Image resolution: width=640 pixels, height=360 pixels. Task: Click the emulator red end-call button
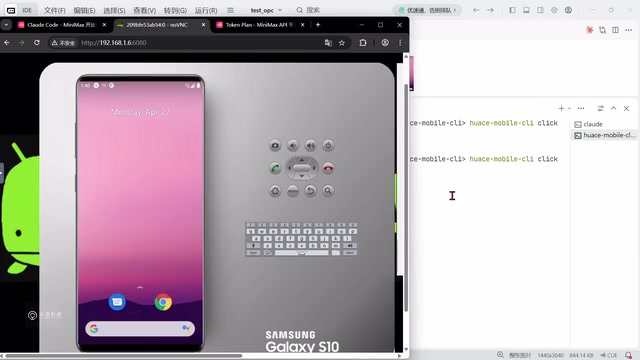tap(328, 168)
